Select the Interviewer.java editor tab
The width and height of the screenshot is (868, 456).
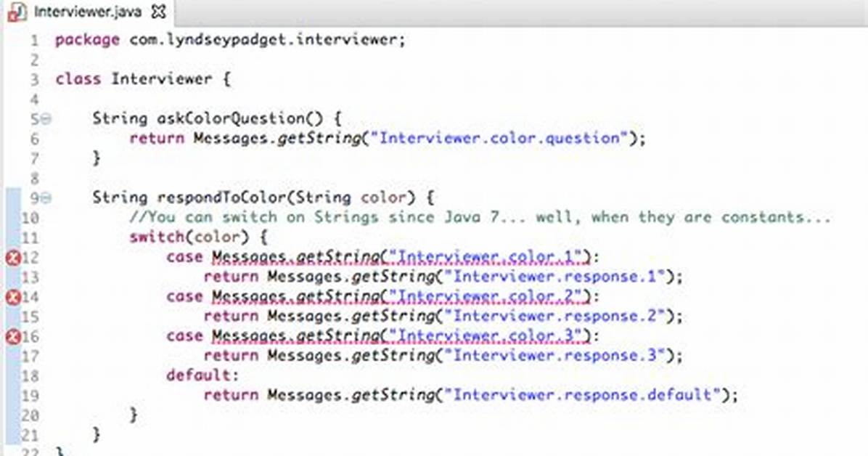coord(88,12)
